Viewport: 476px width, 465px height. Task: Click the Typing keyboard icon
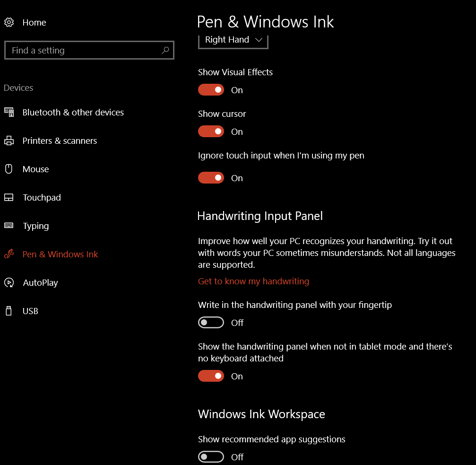click(x=9, y=226)
